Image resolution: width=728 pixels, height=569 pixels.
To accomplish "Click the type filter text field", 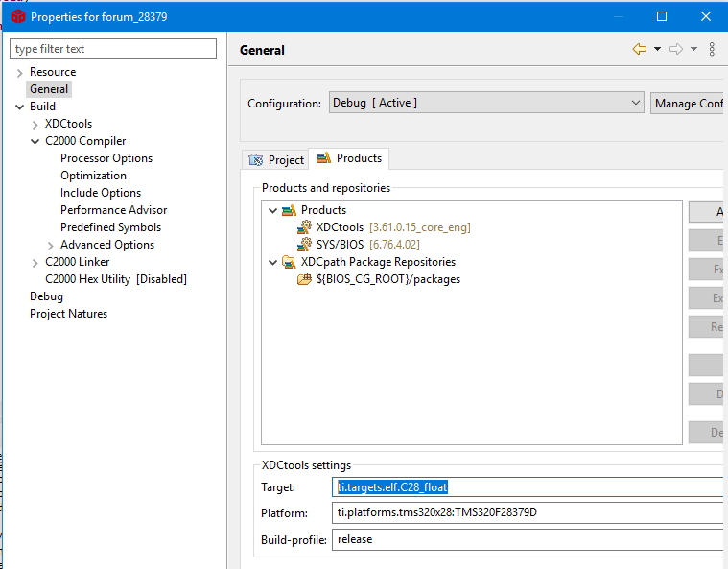I will (113, 49).
